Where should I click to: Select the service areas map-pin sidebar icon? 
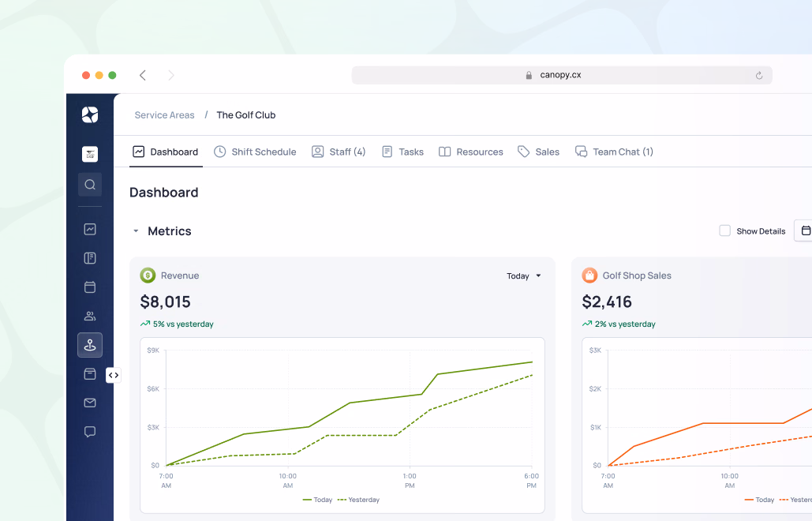click(90, 345)
